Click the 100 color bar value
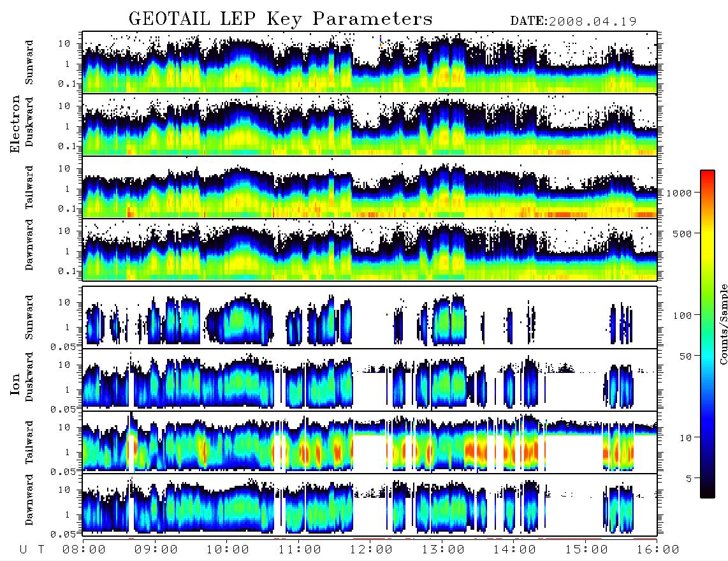 tap(682, 316)
